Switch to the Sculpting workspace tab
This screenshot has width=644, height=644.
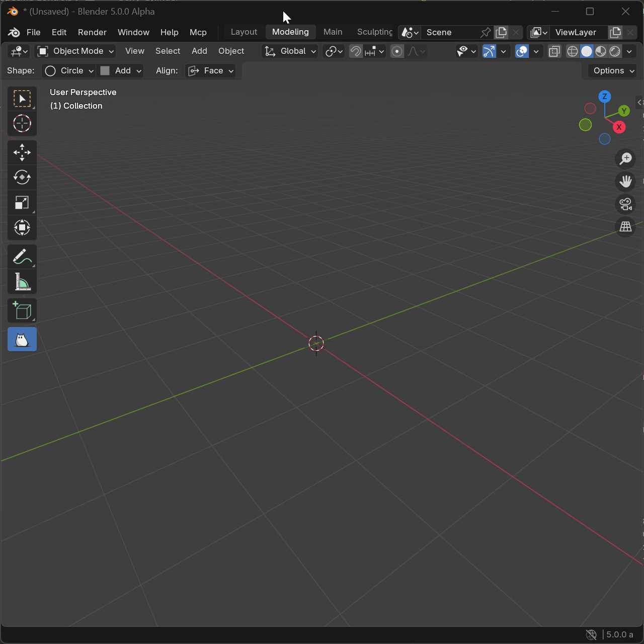pos(374,32)
